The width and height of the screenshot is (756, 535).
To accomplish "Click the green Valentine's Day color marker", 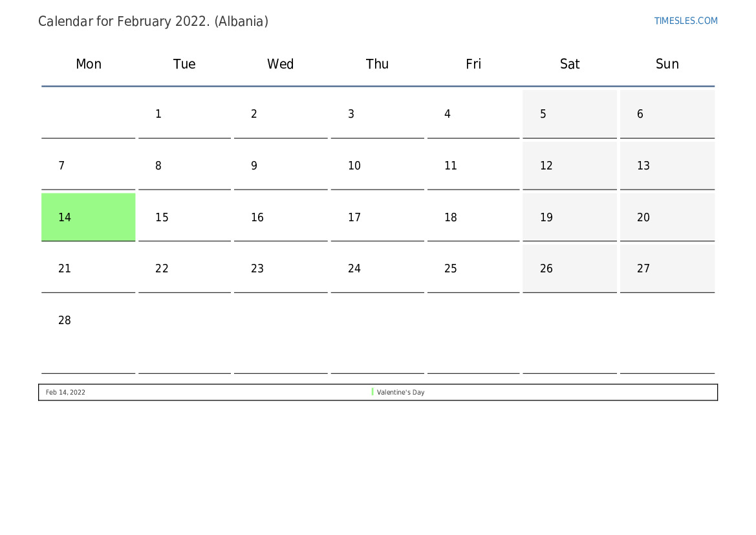I will (x=373, y=392).
